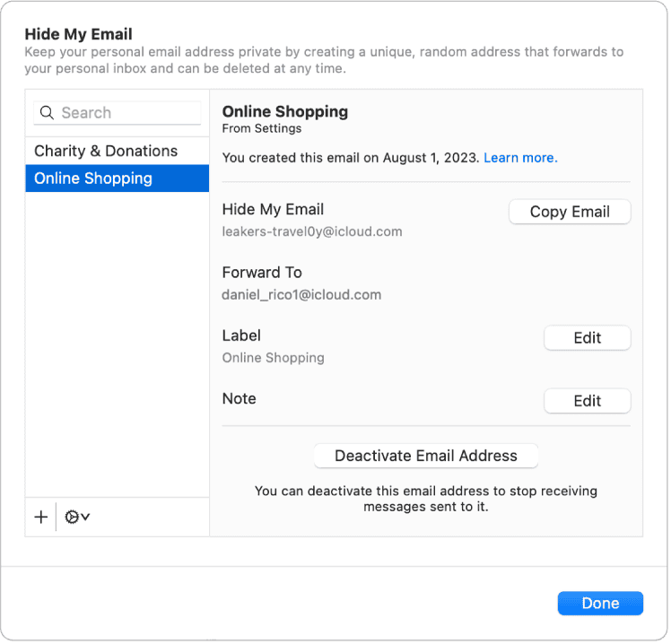Click the empty area in sidebar list
Viewport: 671px width, 644px height.
(x=117, y=341)
